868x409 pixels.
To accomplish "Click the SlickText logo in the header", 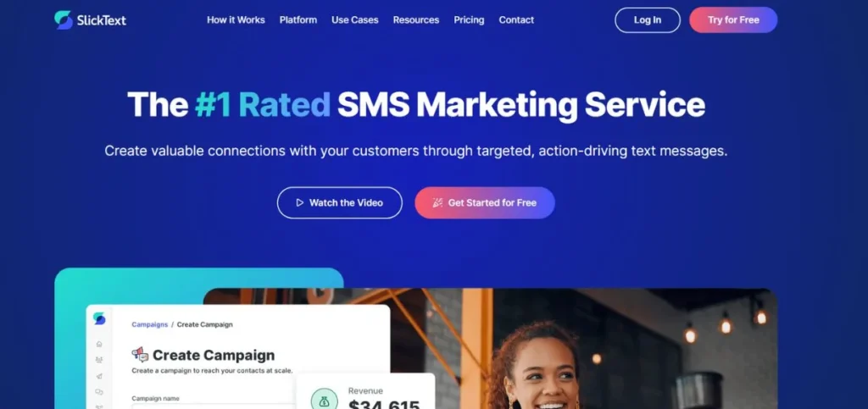I will pyautogui.click(x=90, y=19).
